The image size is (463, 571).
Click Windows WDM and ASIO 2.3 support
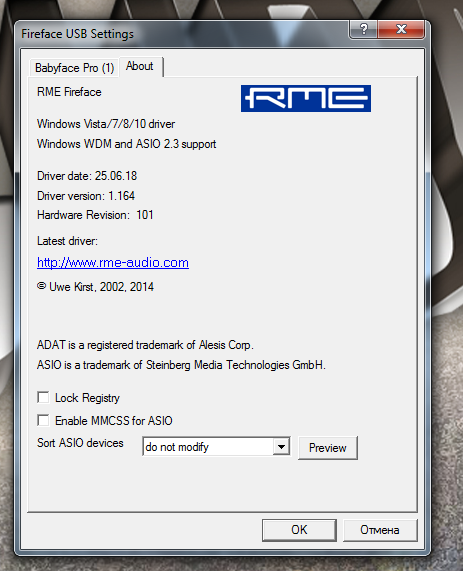pyautogui.click(x=126, y=144)
